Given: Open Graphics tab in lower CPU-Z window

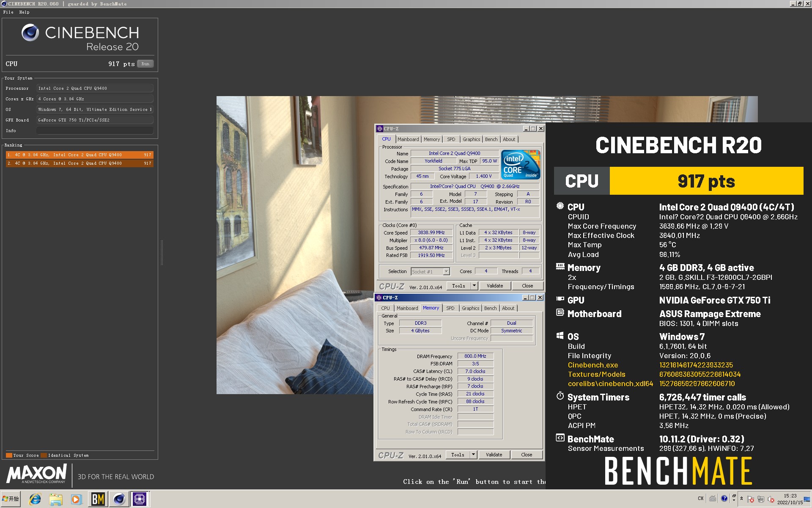Looking at the screenshot, I should coord(470,308).
